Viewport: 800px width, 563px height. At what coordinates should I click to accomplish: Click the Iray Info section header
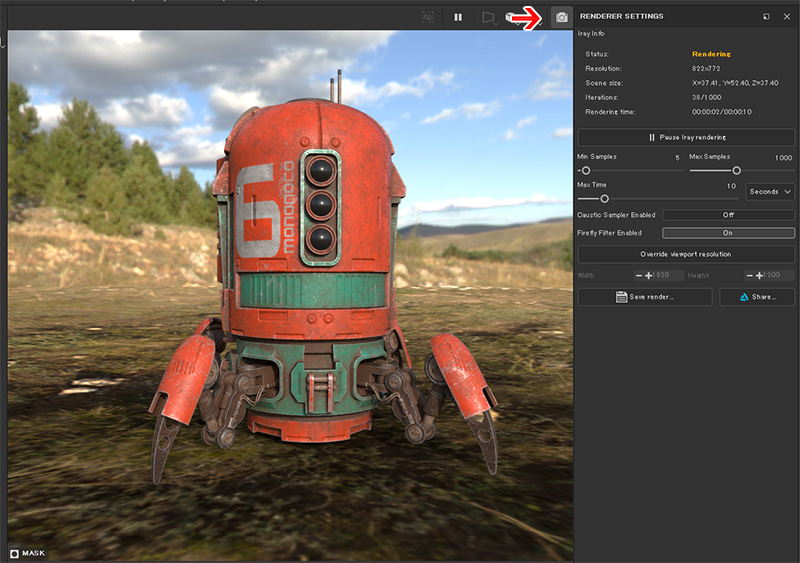point(591,34)
